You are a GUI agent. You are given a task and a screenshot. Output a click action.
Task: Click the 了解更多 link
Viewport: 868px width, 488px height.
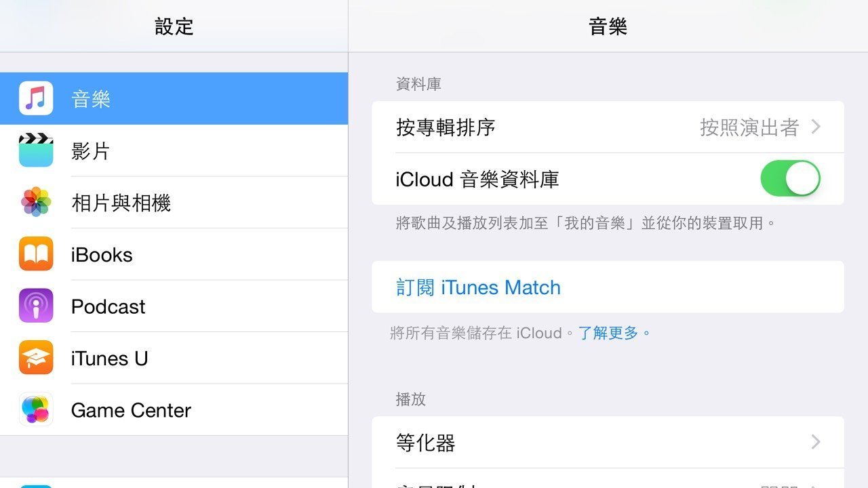608,333
